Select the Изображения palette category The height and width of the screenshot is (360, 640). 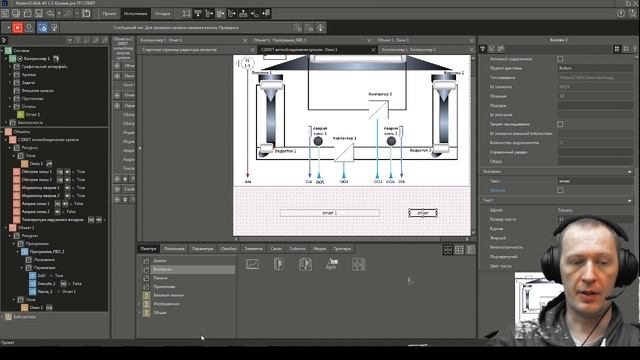point(166,304)
